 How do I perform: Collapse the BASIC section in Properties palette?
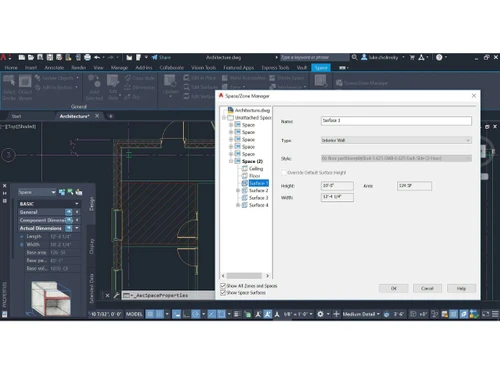click(77, 203)
